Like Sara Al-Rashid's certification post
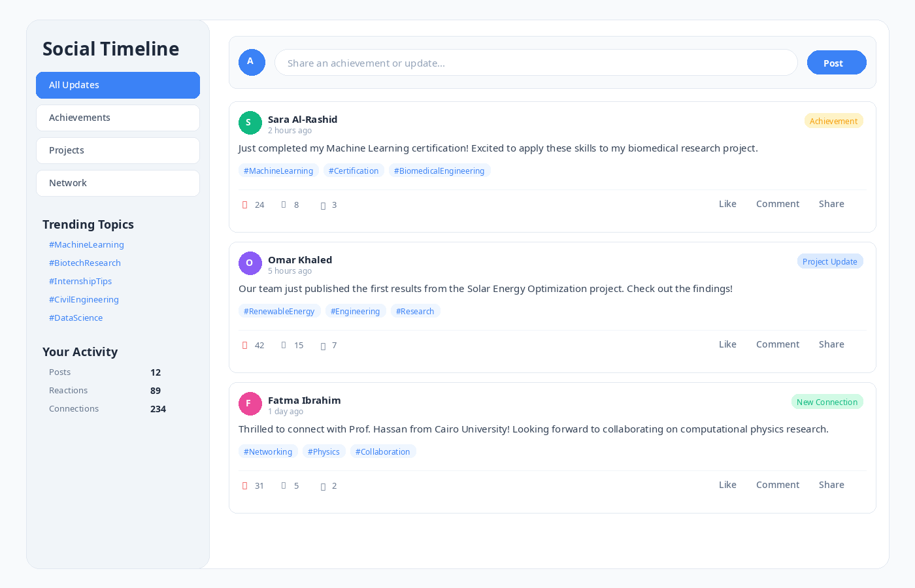Screen dimensions: 915x588 click(727, 204)
